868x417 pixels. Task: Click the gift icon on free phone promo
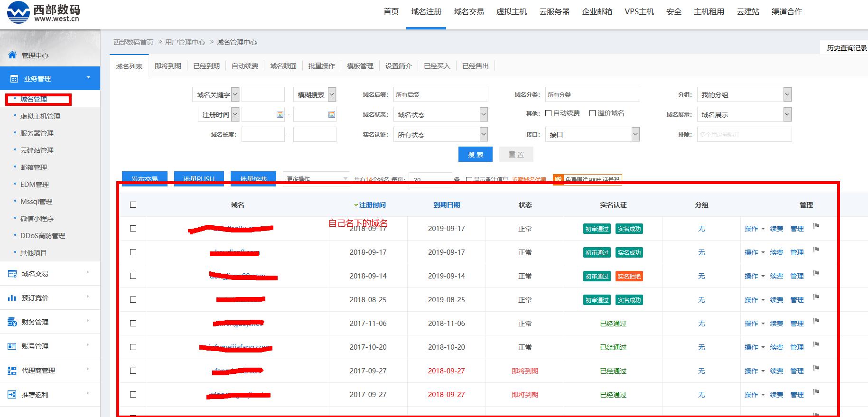[x=559, y=179]
